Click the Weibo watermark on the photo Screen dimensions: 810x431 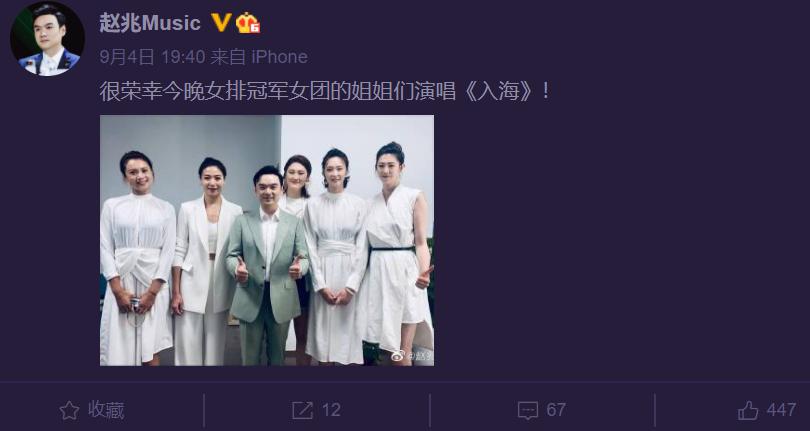point(412,355)
